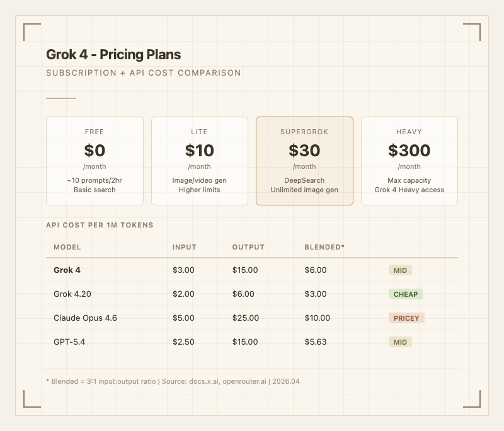This screenshot has height=431, width=504.
Task: Select the Claude Opus 4.6 model name
Action: tap(85, 318)
